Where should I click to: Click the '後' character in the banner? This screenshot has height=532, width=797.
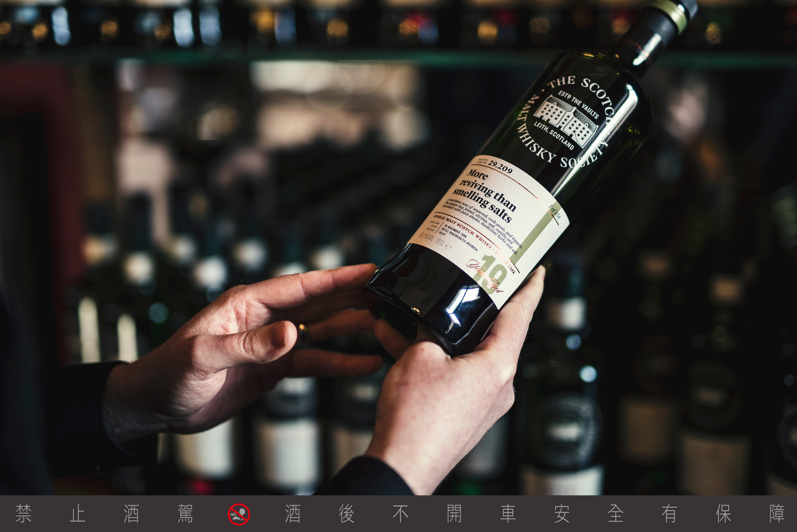click(x=346, y=514)
